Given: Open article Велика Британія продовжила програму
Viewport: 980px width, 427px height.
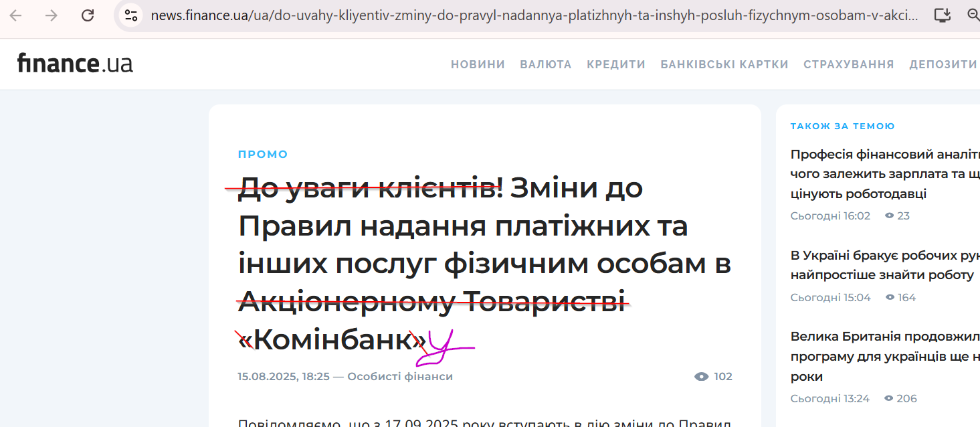Looking at the screenshot, I should (884, 356).
